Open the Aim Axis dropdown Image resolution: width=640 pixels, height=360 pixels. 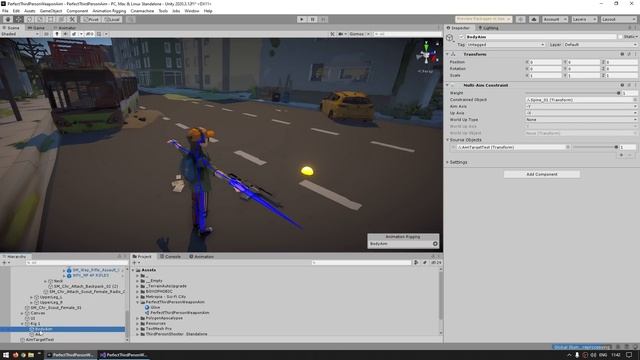(581, 107)
